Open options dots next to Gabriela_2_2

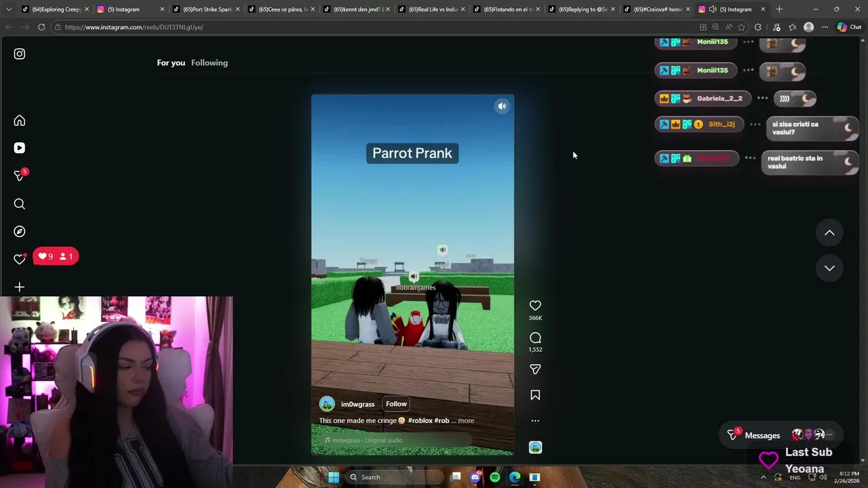click(x=762, y=98)
